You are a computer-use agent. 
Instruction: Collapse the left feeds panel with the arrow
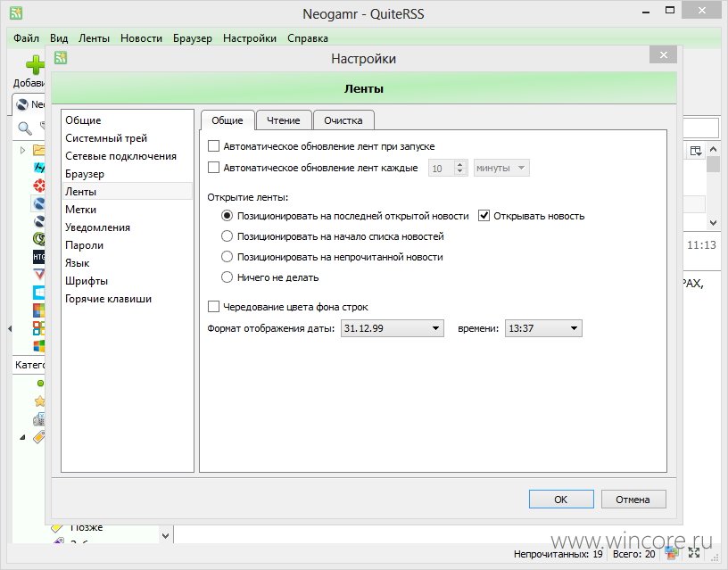(10, 328)
